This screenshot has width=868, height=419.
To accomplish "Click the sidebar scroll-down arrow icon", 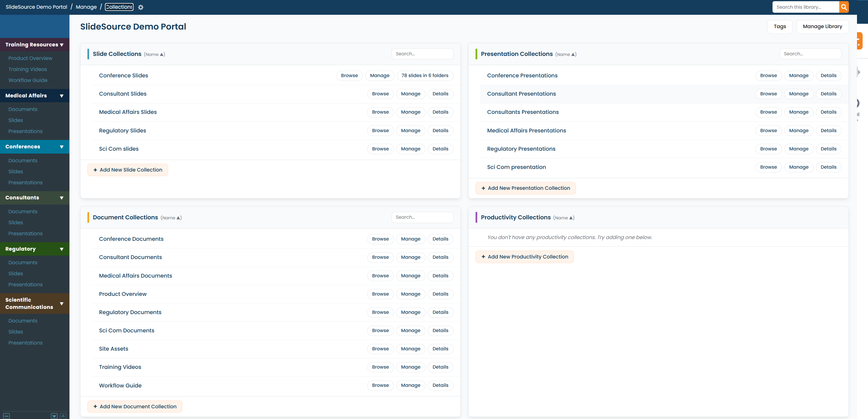I will (54, 416).
